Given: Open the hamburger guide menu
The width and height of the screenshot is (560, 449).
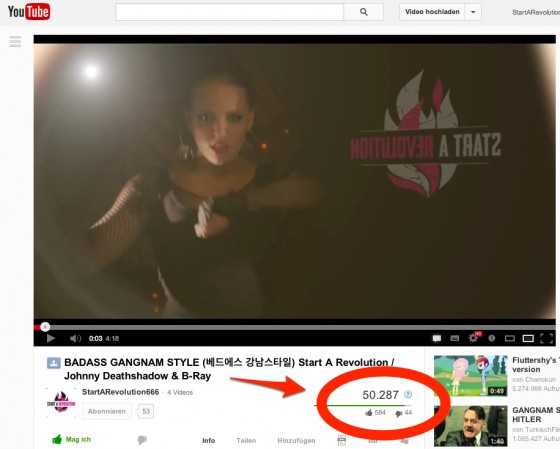Looking at the screenshot, I should pos(15,41).
